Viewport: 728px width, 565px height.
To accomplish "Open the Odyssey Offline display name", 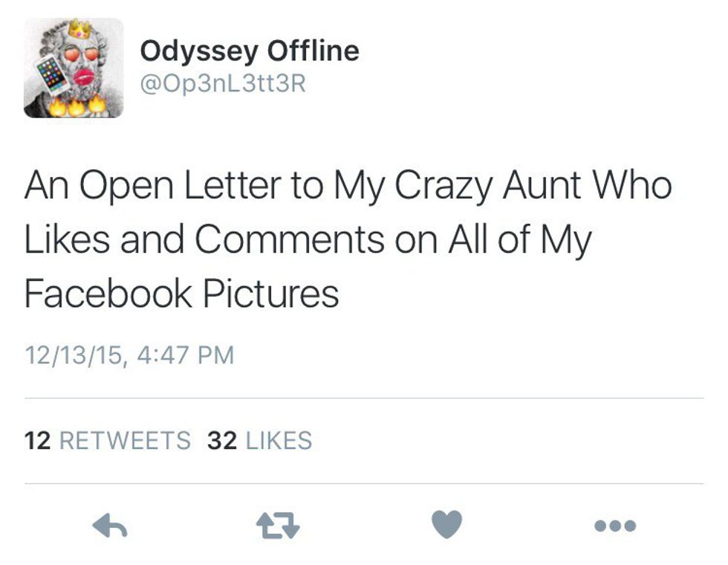I will point(250,51).
